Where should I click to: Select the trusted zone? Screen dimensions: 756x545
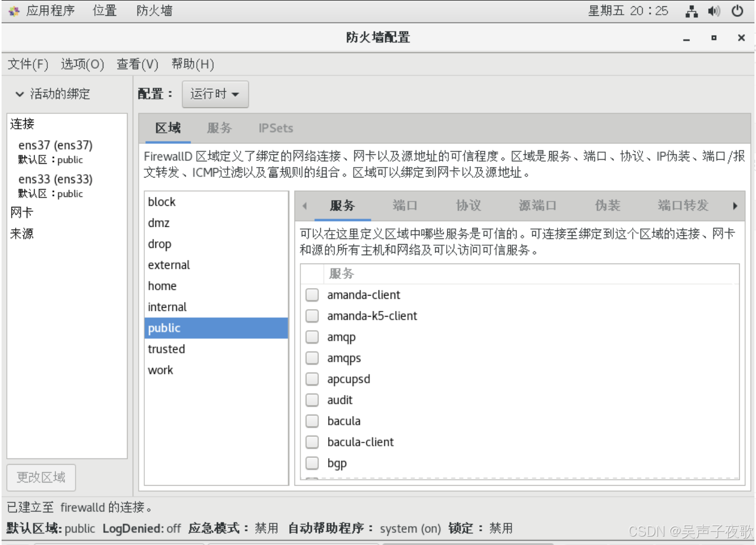pyautogui.click(x=216, y=349)
